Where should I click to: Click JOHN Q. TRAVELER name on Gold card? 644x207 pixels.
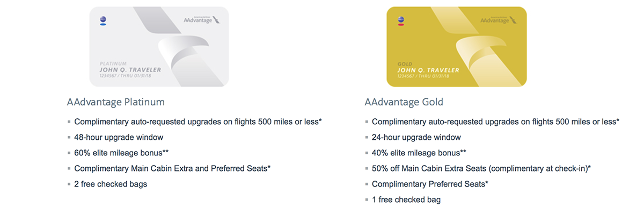tap(428, 70)
